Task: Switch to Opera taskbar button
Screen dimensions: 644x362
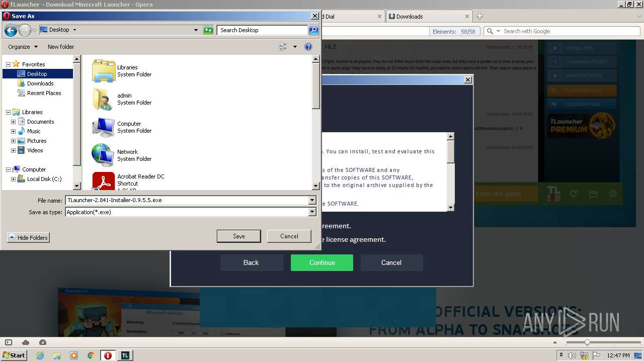Action: tap(108, 355)
